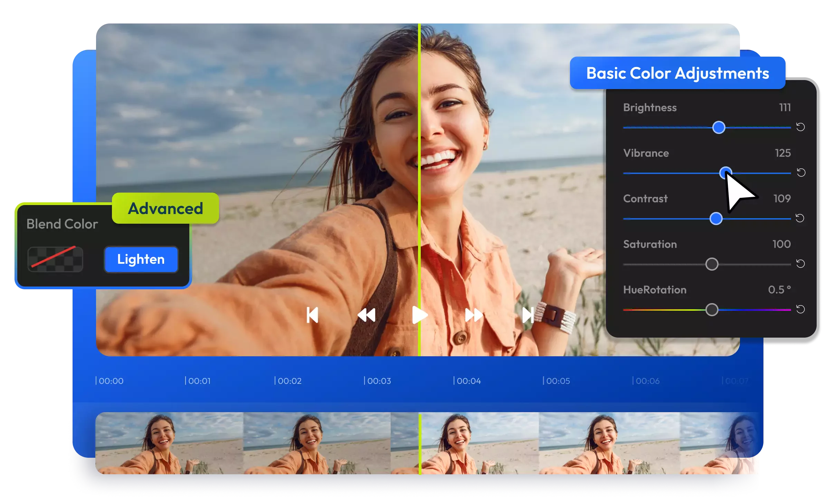Select the first filmstrip thumbnail
Screen dimensions: 836x504
169,443
